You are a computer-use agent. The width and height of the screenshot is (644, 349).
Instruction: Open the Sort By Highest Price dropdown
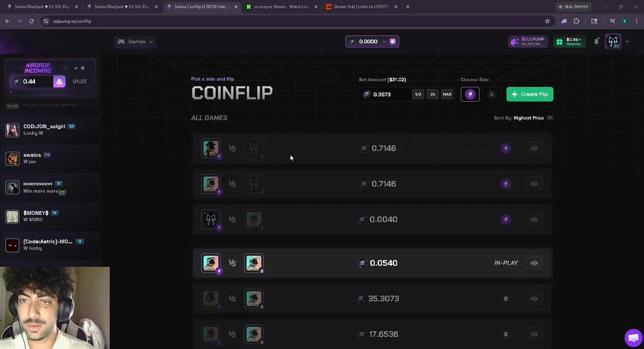[x=523, y=118]
